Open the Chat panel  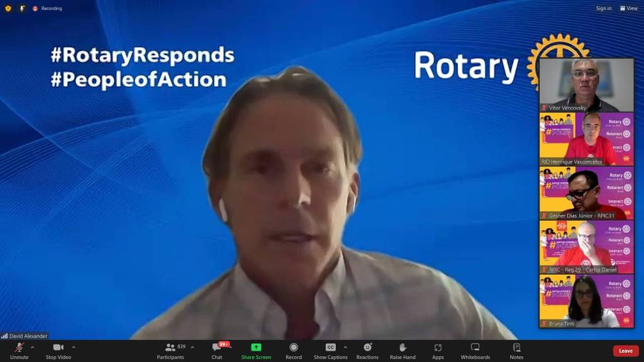tap(217, 350)
